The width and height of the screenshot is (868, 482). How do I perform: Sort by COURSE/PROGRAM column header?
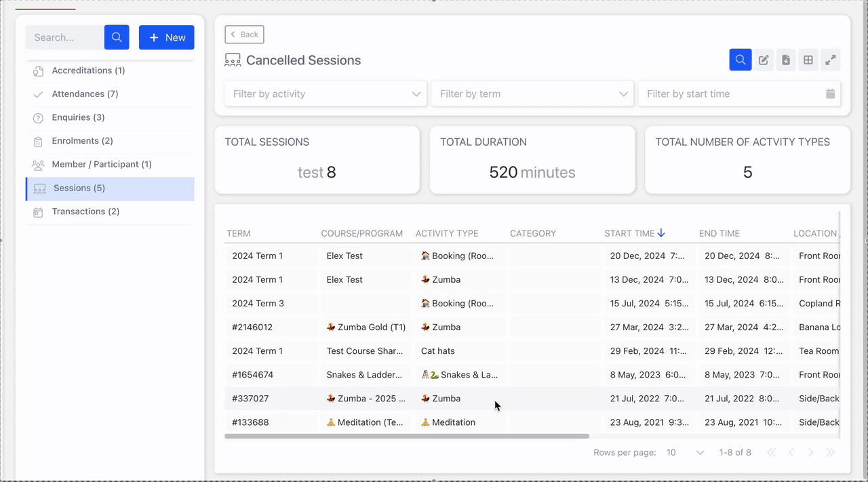coord(362,233)
